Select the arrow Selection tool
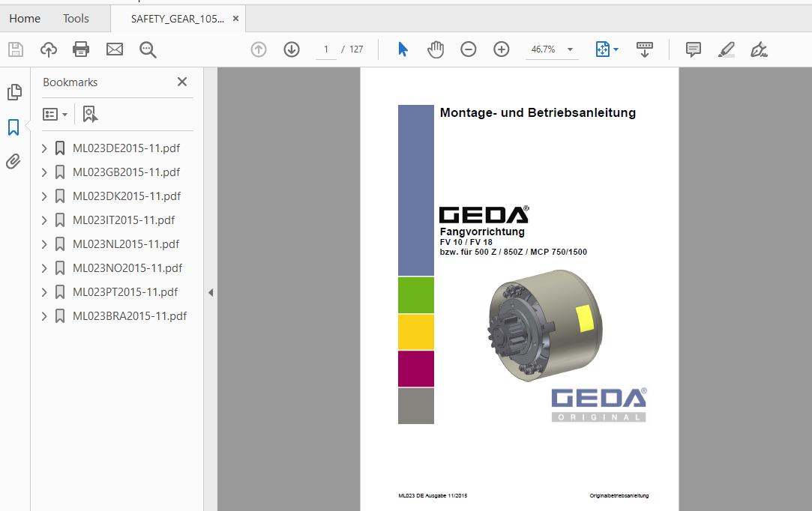This screenshot has height=511, width=812. click(403, 49)
